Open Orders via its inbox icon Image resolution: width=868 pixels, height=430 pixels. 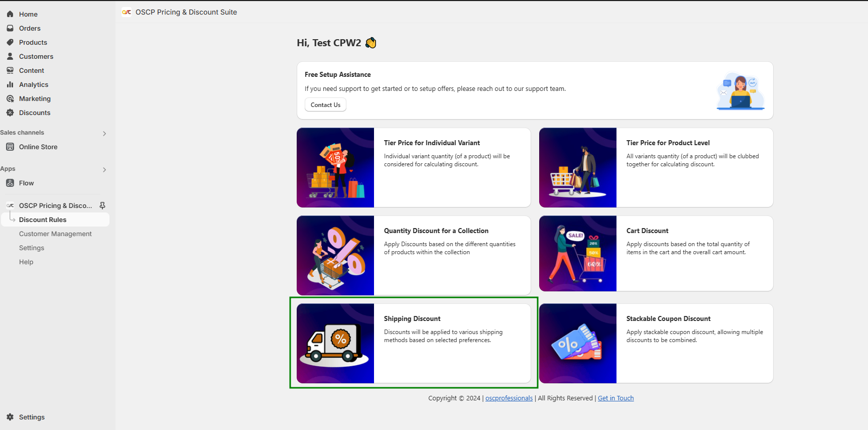(x=10, y=28)
